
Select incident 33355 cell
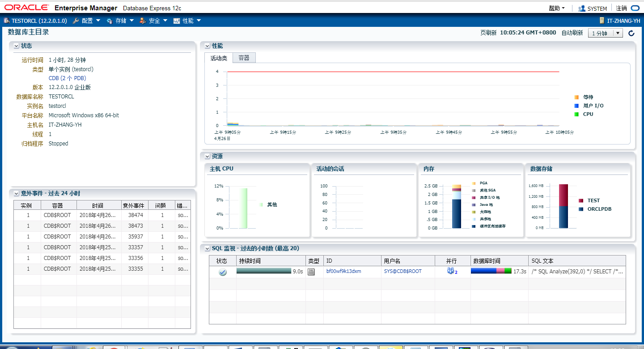pos(135,269)
